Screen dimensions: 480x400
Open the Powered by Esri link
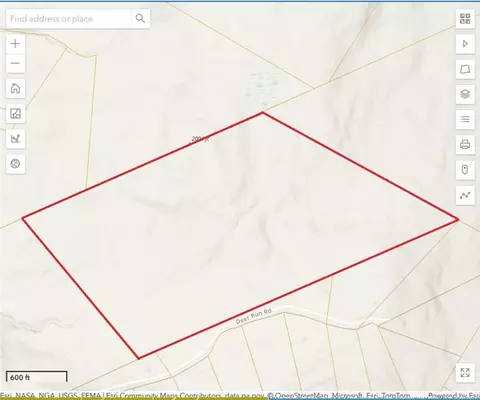pyautogui.click(x=454, y=396)
